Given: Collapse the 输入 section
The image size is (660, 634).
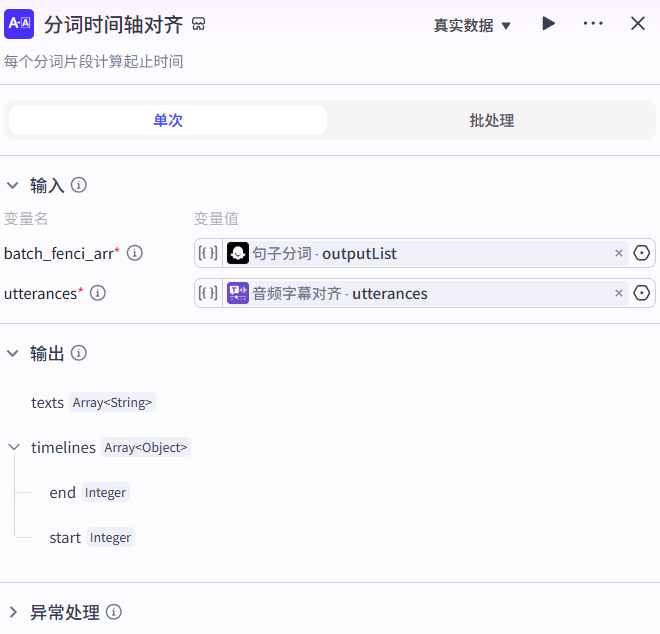Looking at the screenshot, I should coord(13,185).
